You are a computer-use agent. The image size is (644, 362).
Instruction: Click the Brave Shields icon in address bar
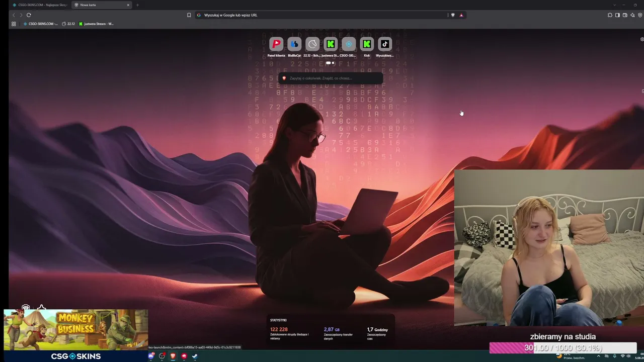point(453,15)
